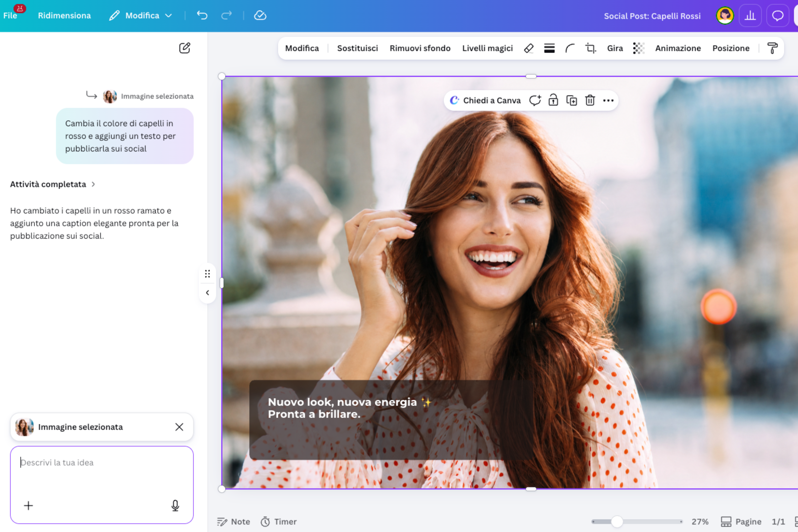Open the Pagine view
Screen dimensions: 798x532
741,522
